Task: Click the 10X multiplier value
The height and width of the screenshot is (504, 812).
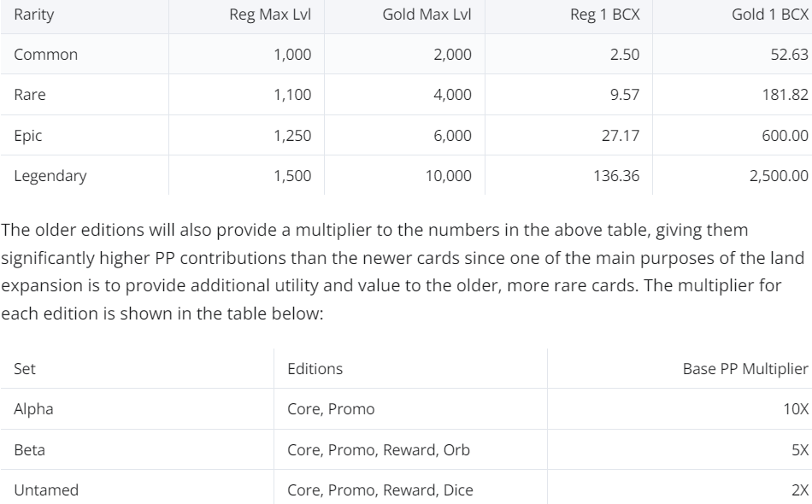Action: 796,409
